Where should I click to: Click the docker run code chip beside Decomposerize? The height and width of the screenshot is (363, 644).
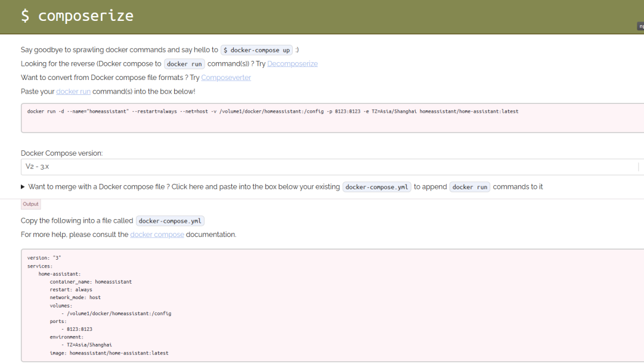(x=184, y=63)
